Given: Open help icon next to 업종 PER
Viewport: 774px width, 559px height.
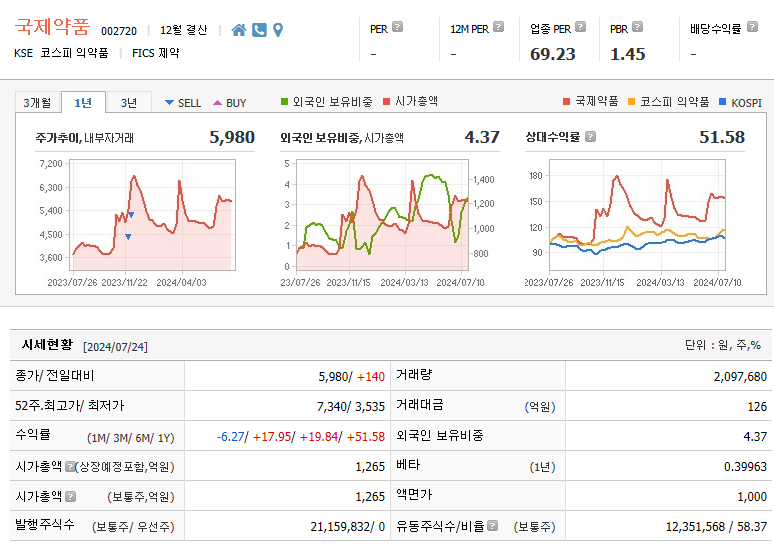Looking at the screenshot, I should (581, 27).
